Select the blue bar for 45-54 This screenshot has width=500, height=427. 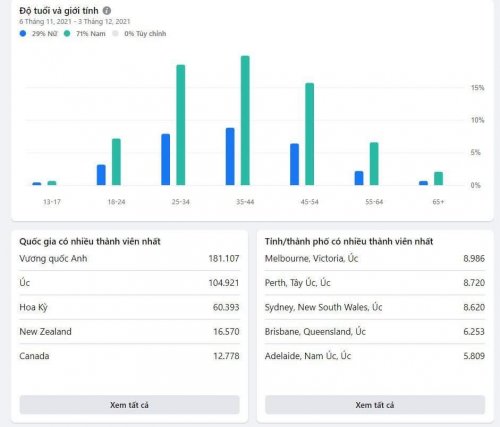295,164
